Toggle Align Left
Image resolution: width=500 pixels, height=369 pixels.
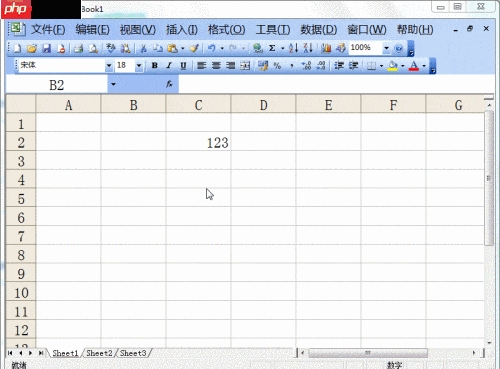tap(201, 66)
